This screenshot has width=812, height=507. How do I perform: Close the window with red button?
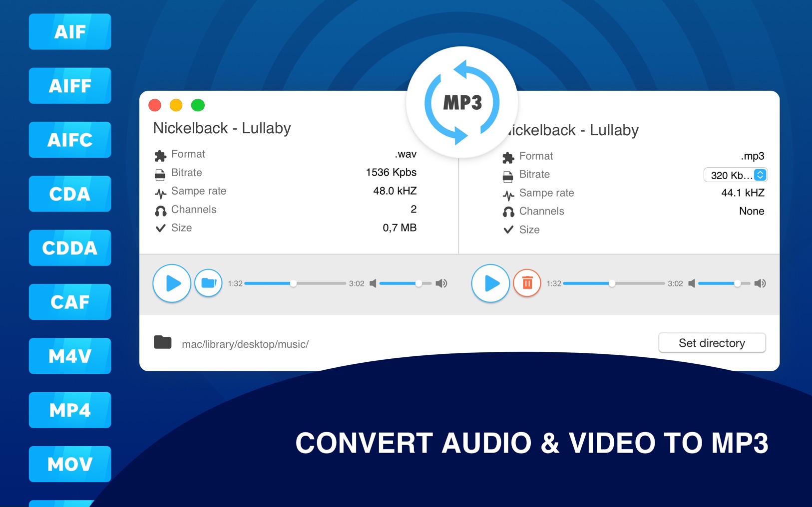(155, 105)
